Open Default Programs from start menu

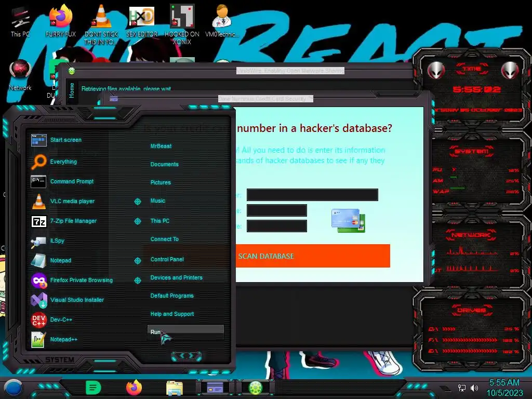172,296
